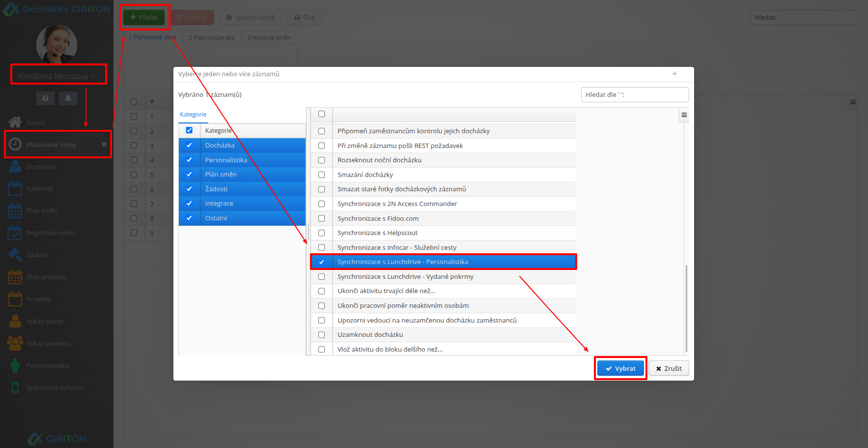Screen dimensions: 868x448
Task: Open the background table hamburger menu
Action: pos(853,102)
